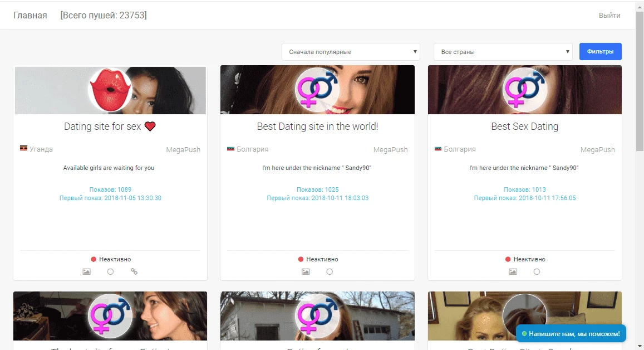Click Available girls are waiting for you text
The height and width of the screenshot is (350, 644).
(x=109, y=168)
